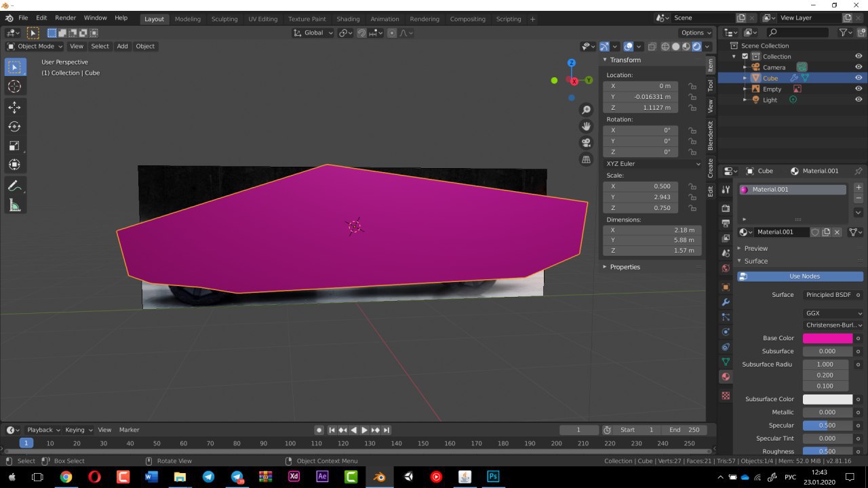Open Chrome from the taskbar
Image resolution: width=868 pixels, height=488 pixels.
pos(66,477)
